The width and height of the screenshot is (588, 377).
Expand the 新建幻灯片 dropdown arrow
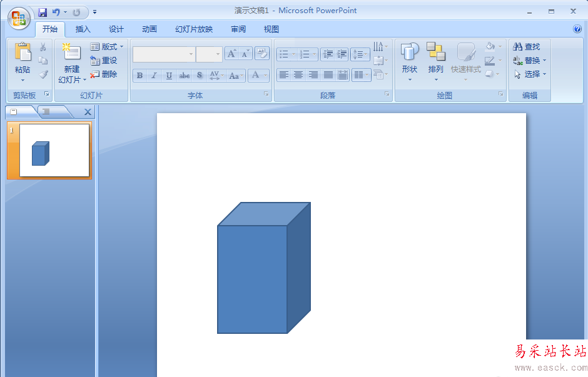[84, 80]
